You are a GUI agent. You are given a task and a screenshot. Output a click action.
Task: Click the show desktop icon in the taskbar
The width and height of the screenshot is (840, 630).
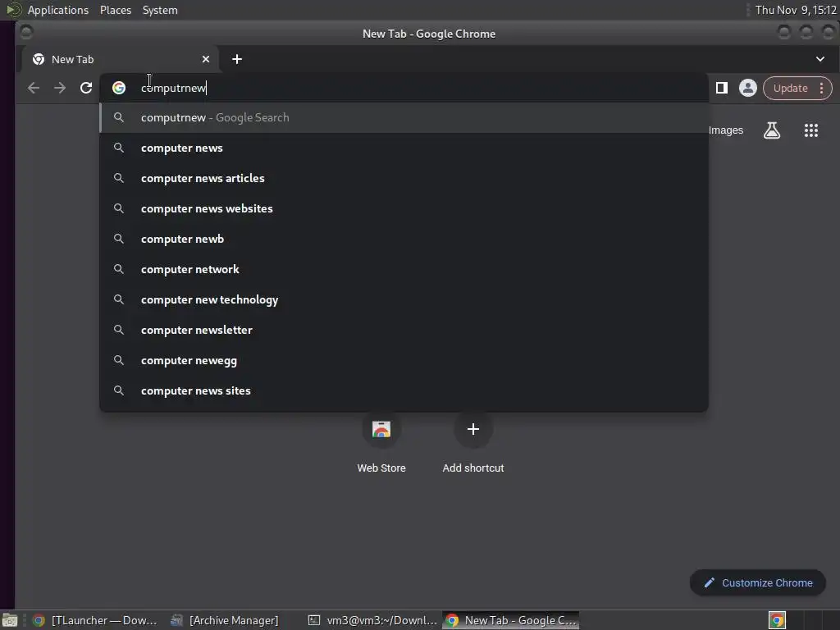10,621
